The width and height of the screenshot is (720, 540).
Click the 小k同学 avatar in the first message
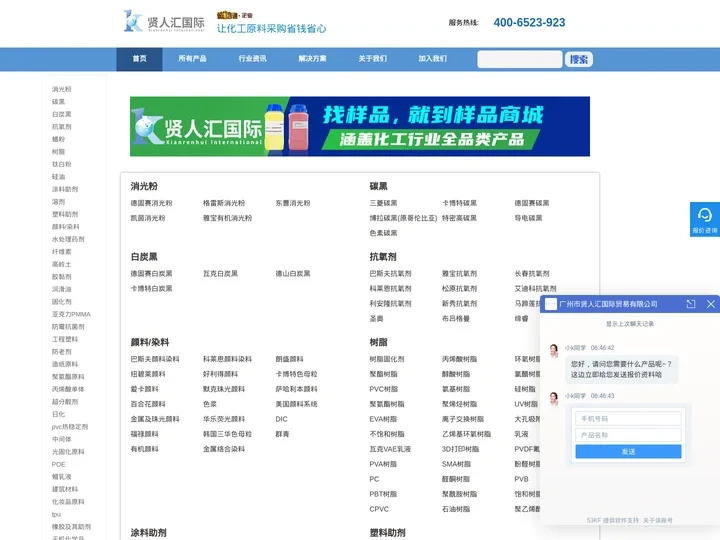554,350
